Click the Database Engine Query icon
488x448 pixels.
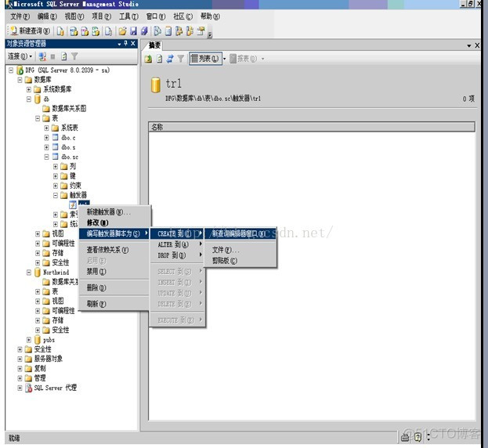tap(60, 31)
